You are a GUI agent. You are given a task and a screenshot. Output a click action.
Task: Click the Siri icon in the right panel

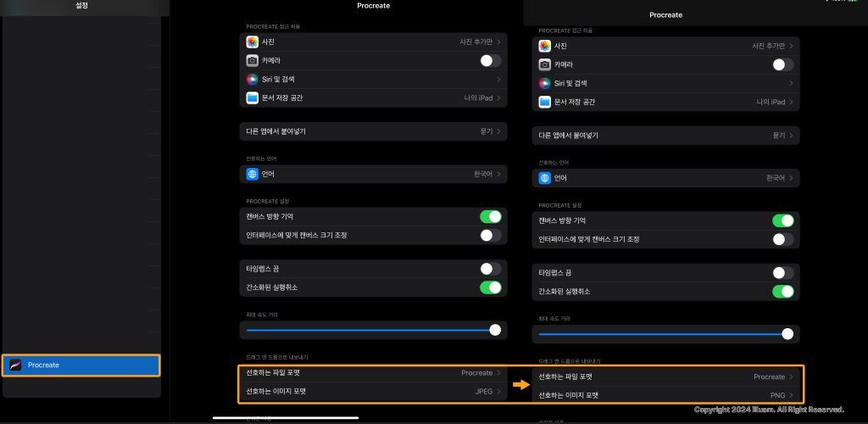545,84
